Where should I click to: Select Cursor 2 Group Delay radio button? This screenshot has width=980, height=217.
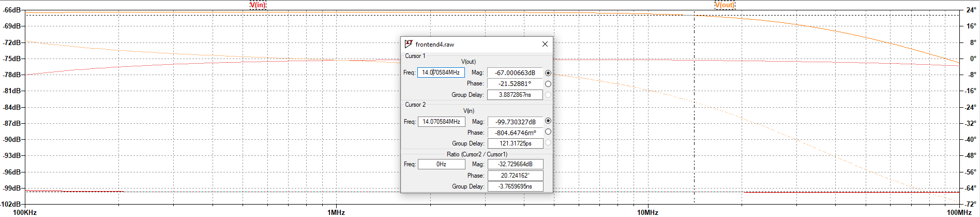[x=548, y=143]
